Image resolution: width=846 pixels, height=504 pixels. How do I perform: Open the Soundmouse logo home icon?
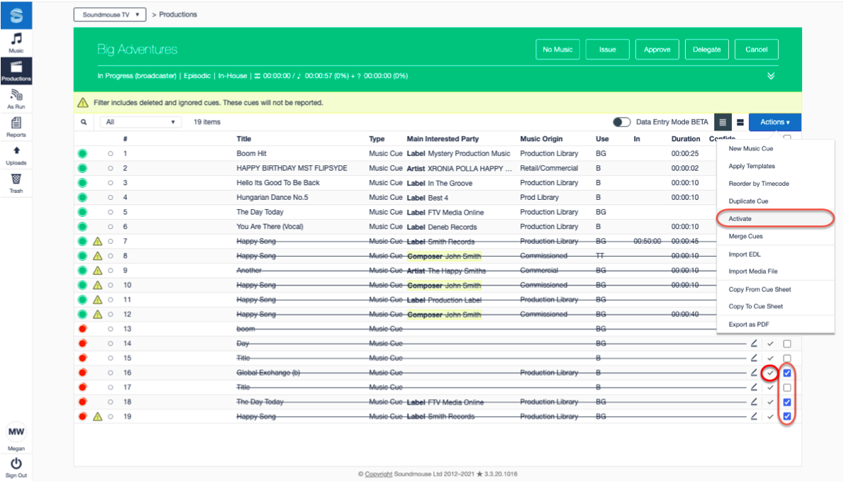(x=16, y=15)
